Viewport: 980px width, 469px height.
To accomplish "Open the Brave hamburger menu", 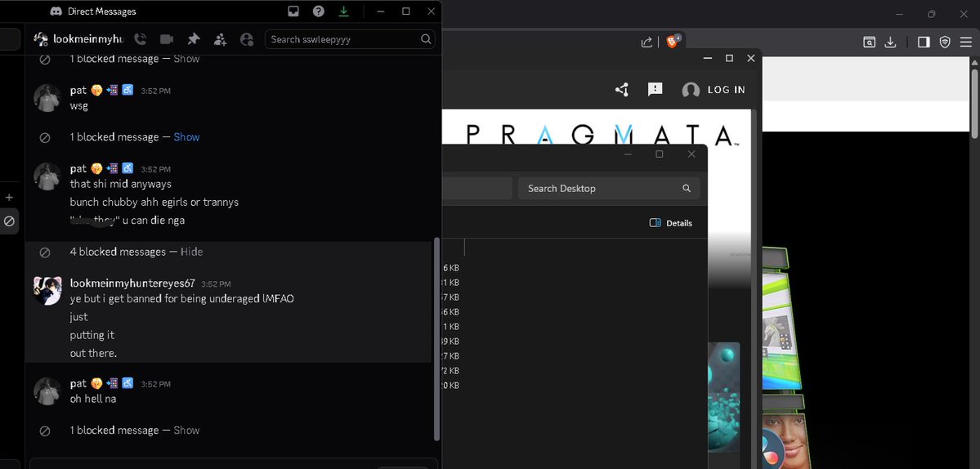I will pos(966,42).
